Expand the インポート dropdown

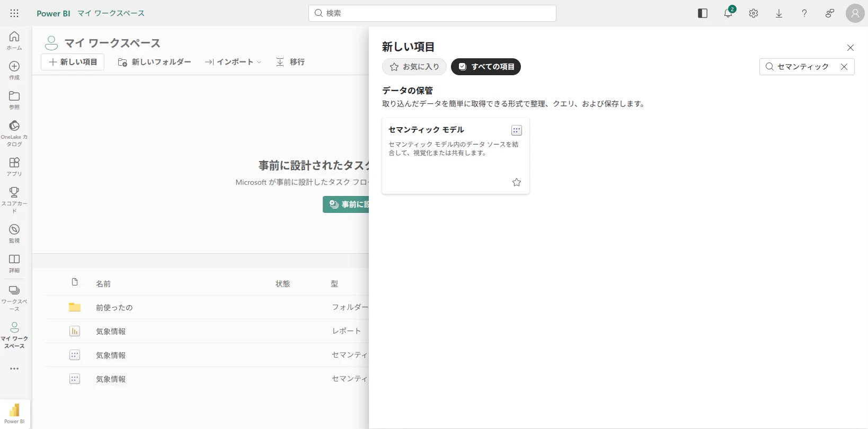(x=233, y=62)
